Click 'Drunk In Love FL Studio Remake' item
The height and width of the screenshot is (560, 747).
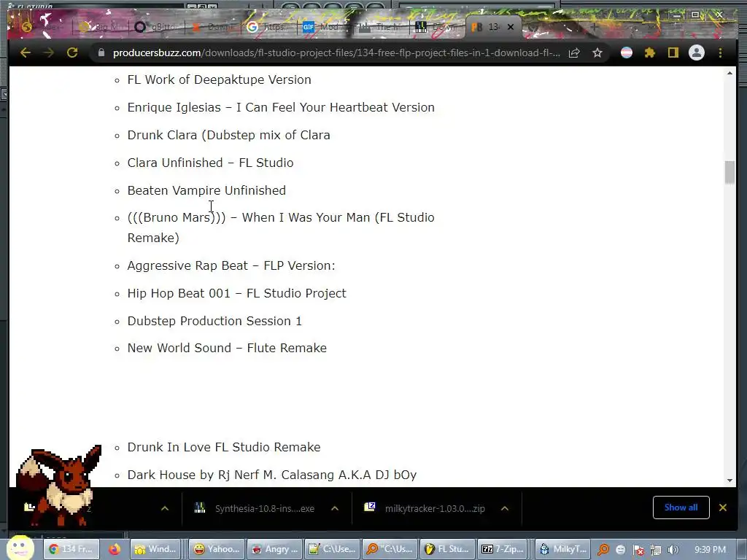coord(223,447)
